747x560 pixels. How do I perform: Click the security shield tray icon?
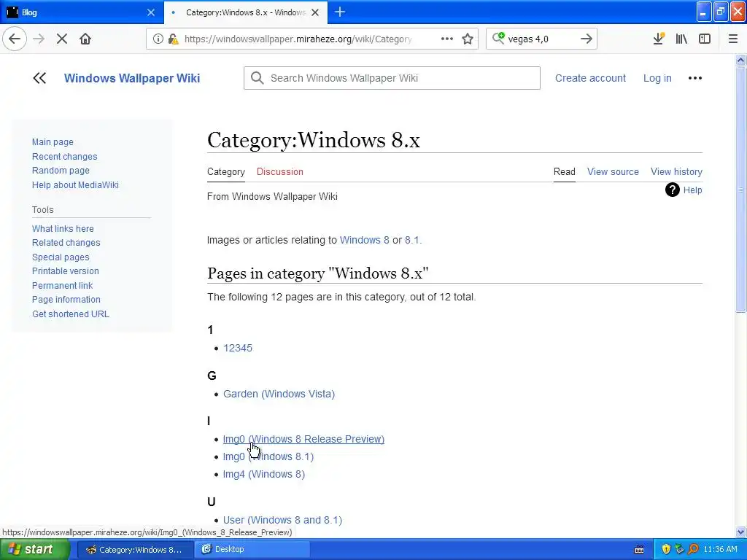(x=666, y=550)
